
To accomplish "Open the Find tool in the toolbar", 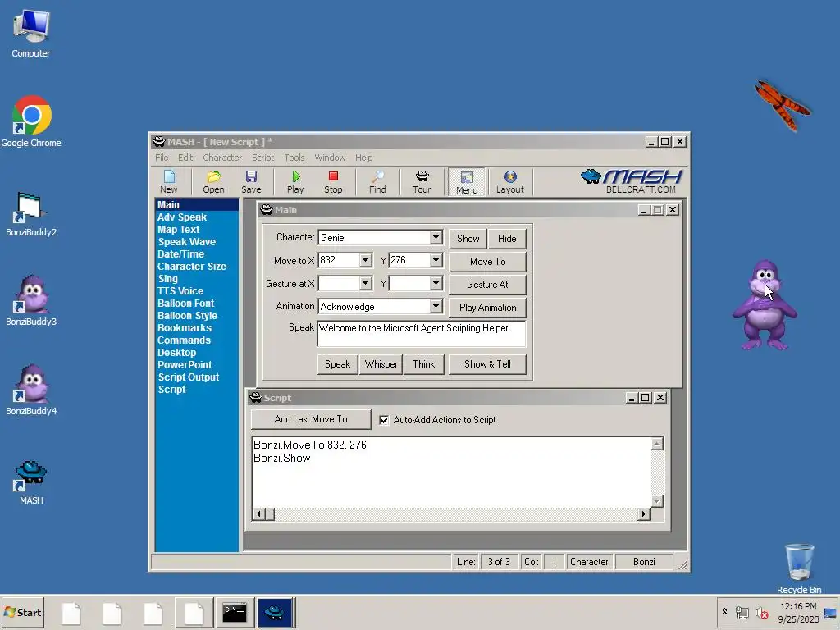I will tap(377, 181).
